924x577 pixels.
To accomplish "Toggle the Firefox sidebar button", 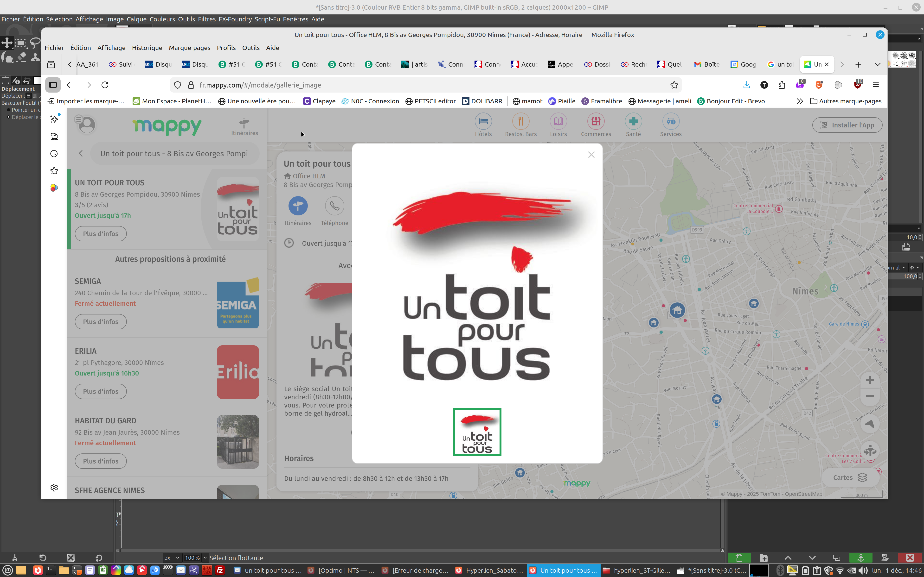I will tap(53, 85).
